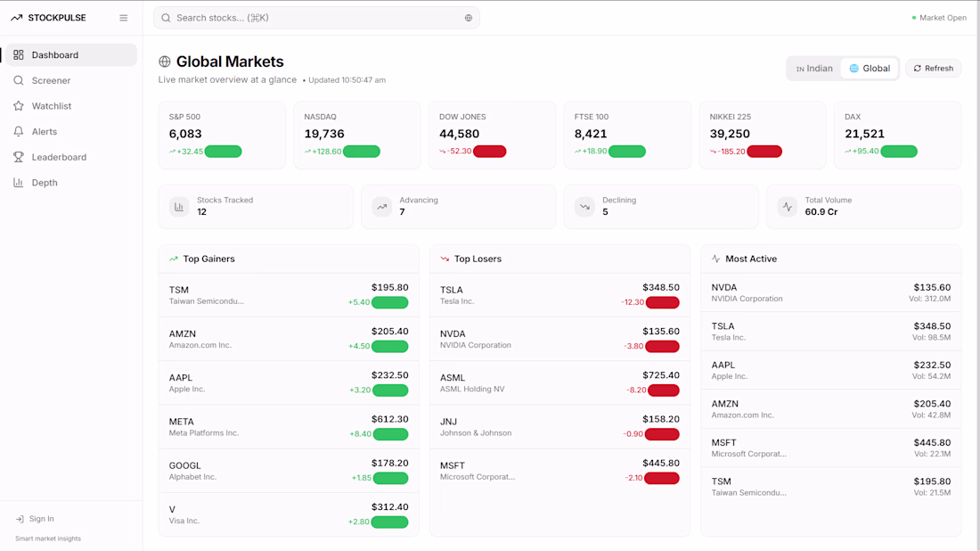Click the Alerts bell icon
This screenshot has width=980, height=551.
click(x=19, y=131)
